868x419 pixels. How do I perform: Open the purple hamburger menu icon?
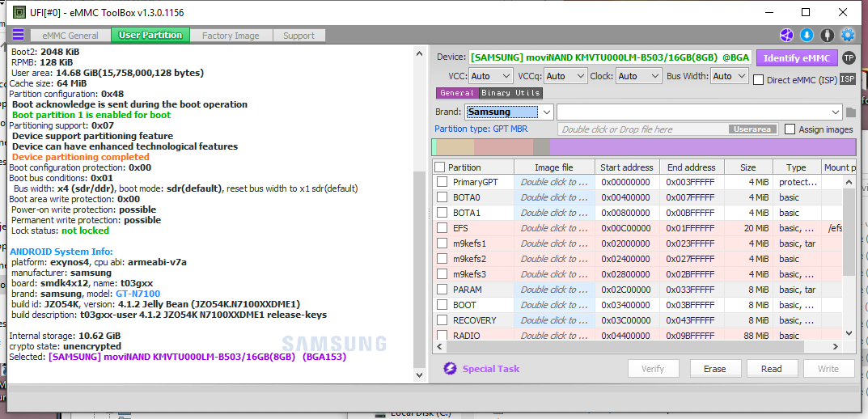[x=19, y=35]
